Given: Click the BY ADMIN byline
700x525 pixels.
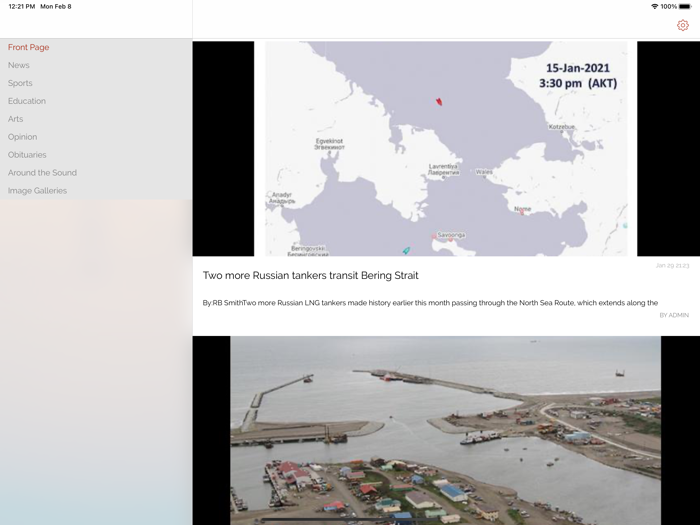Looking at the screenshot, I should pos(674,315).
